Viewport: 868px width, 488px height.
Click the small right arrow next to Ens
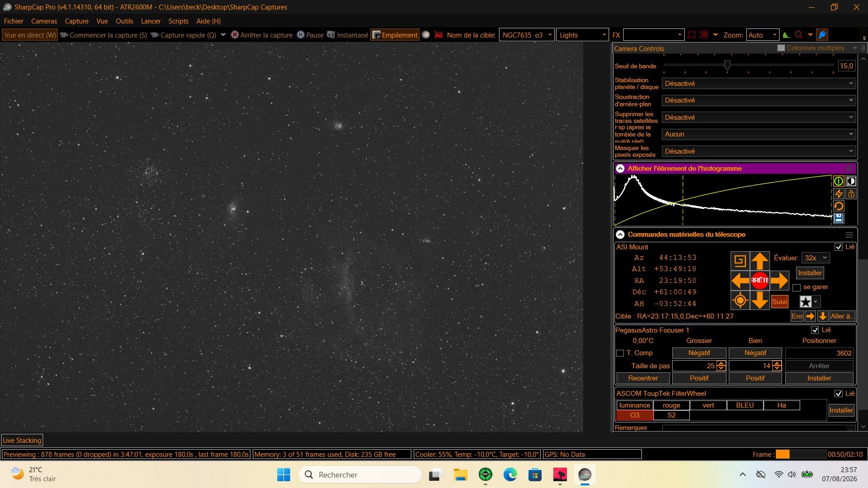point(811,316)
